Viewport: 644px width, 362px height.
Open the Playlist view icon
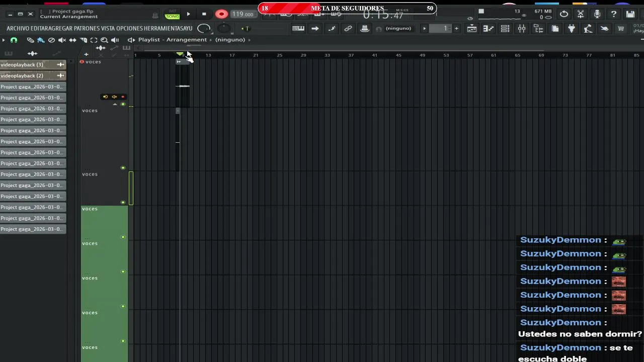coord(472,29)
